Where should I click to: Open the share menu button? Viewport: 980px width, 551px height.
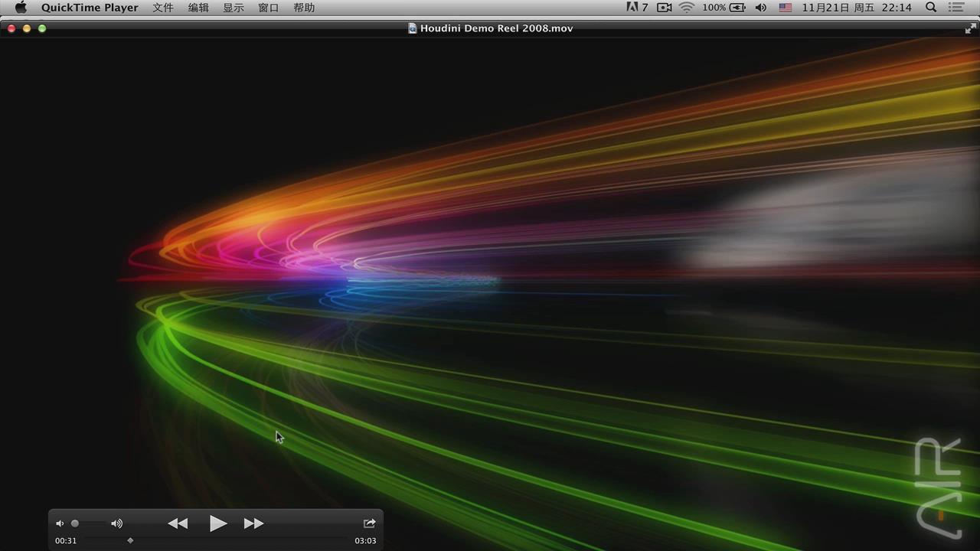[x=369, y=523]
